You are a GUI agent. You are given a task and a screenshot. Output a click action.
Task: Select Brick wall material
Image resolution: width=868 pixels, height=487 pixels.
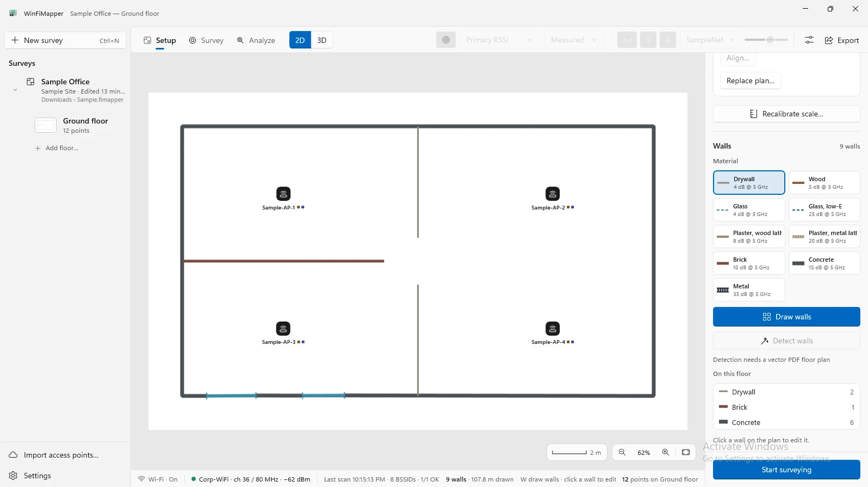click(x=749, y=263)
